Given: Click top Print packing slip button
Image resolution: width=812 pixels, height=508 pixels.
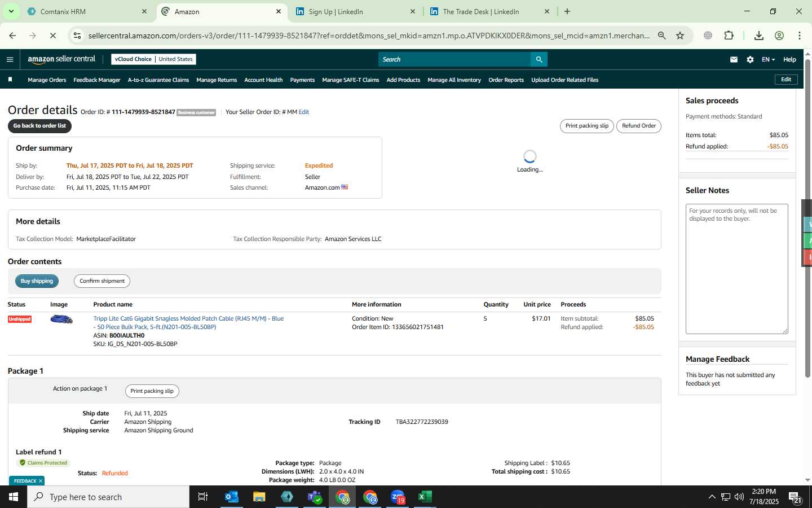Looking at the screenshot, I should tap(587, 126).
